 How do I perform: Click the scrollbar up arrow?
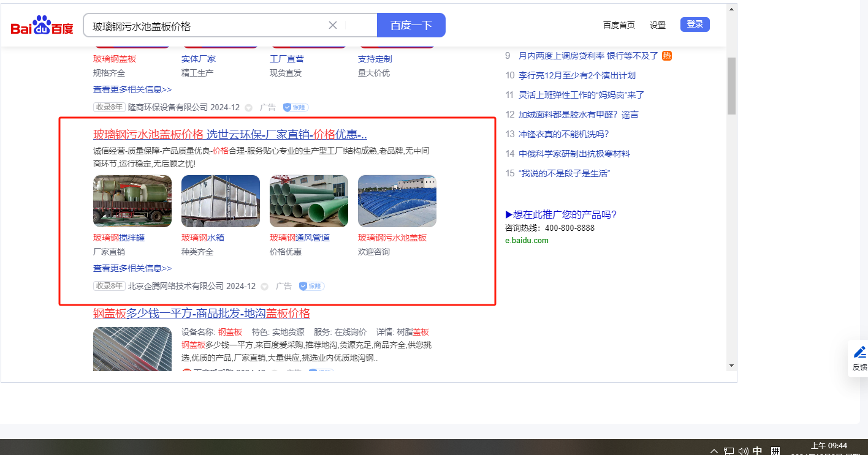click(x=731, y=9)
